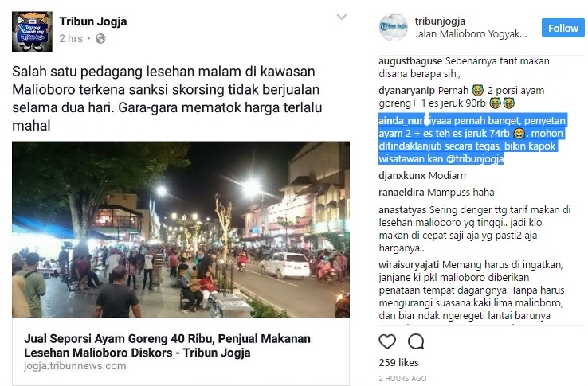Open commenter wiraisuryajati's profile
This screenshot has width=588, height=386.
click(409, 265)
